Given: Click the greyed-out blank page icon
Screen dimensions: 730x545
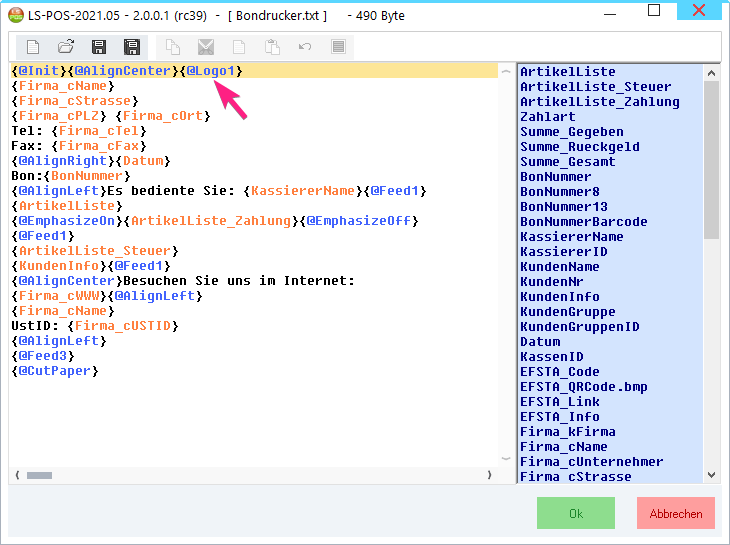Looking at the screenshot, I should click(239, 47).
